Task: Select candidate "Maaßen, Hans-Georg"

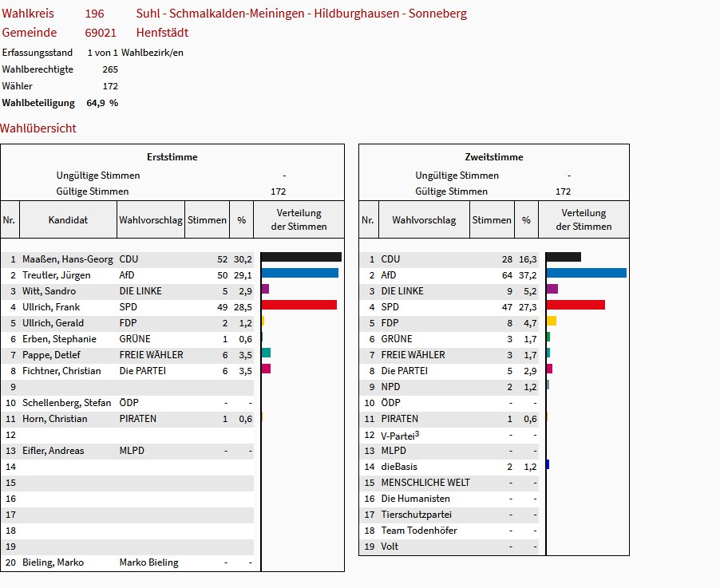Action: point(68,259)
